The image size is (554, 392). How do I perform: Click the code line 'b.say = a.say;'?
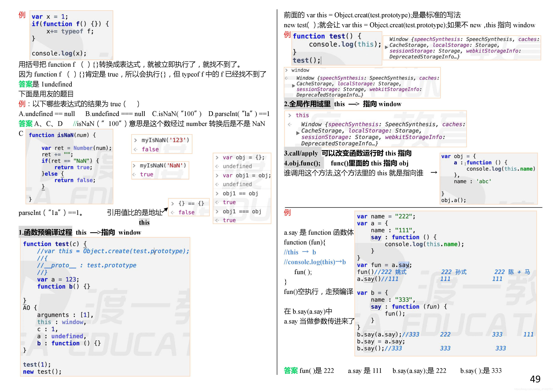click(x=381, y=342)
